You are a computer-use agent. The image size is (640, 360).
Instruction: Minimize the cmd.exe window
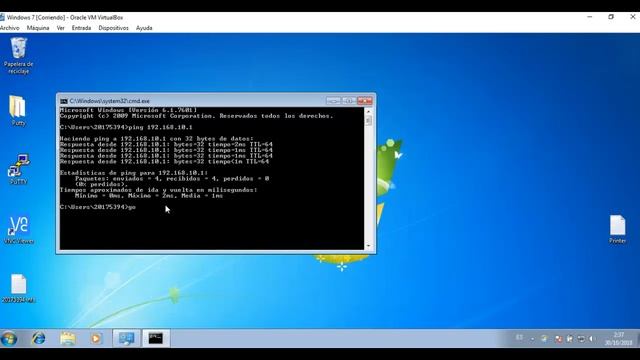[333, 100]
